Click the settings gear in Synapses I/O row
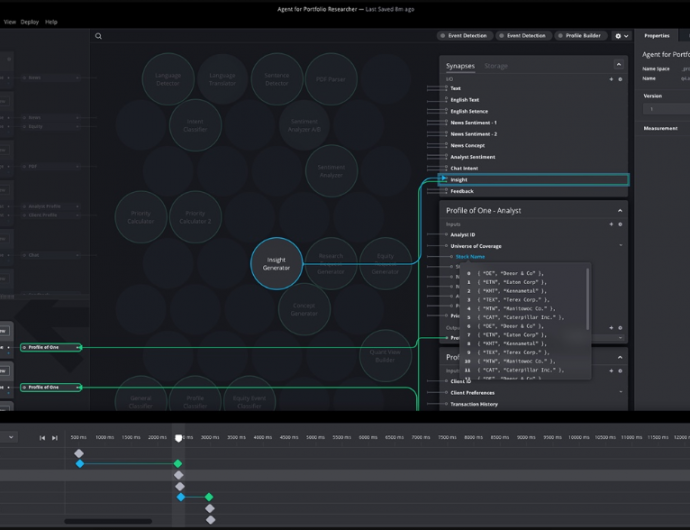This screenshot has height=530, width=690. [620, 78]
